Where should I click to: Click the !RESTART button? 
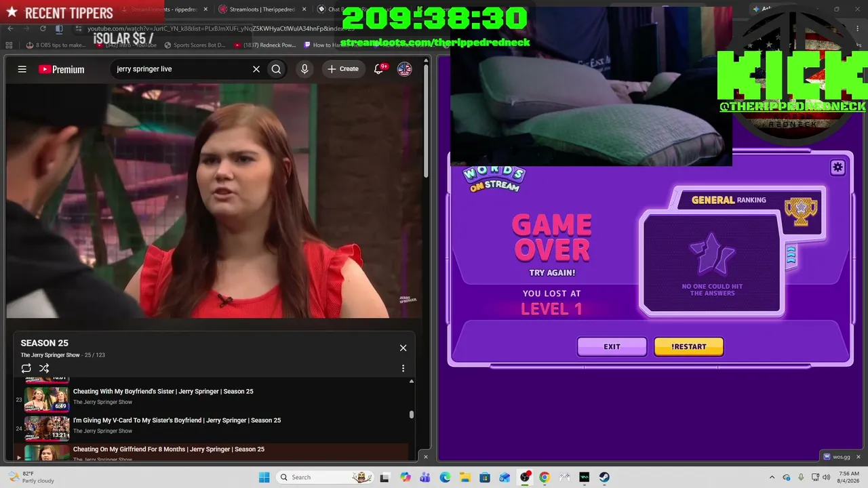[689, 346]
